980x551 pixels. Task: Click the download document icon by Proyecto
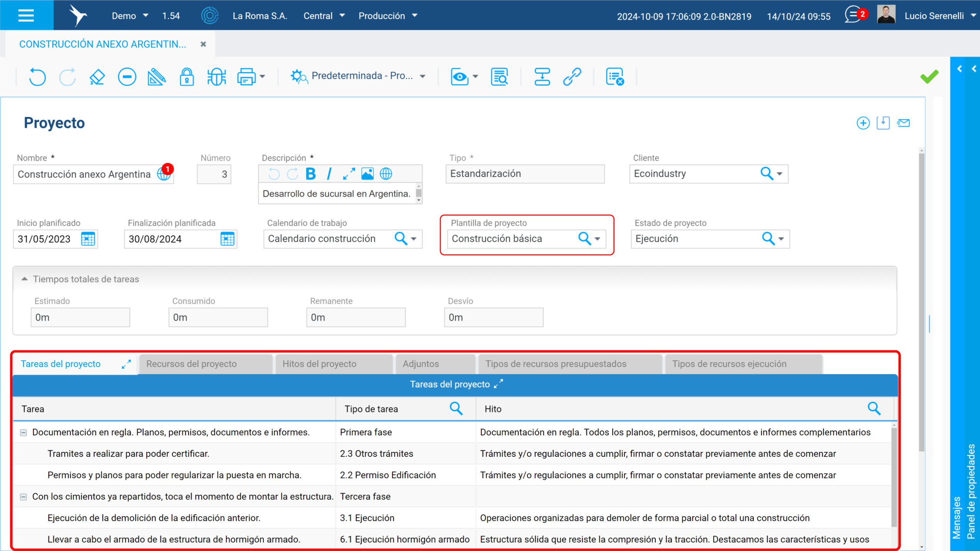pyautogui.click(x=883, y=123)
